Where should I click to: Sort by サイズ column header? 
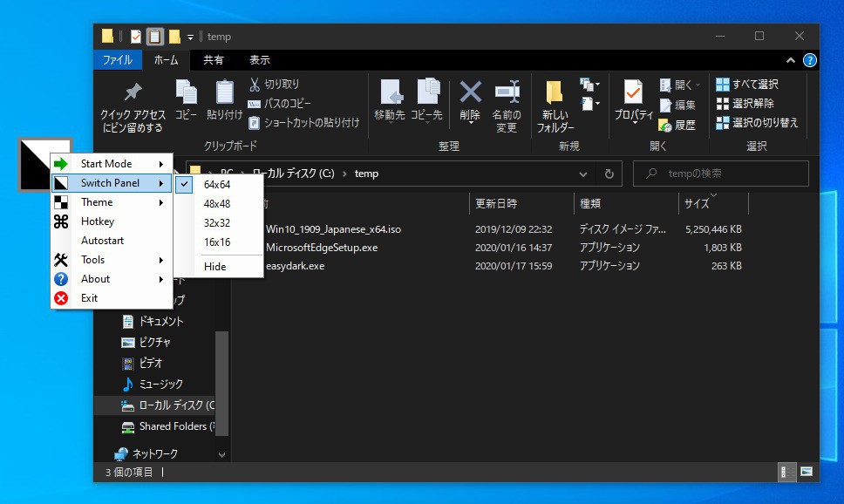[713, 203]
